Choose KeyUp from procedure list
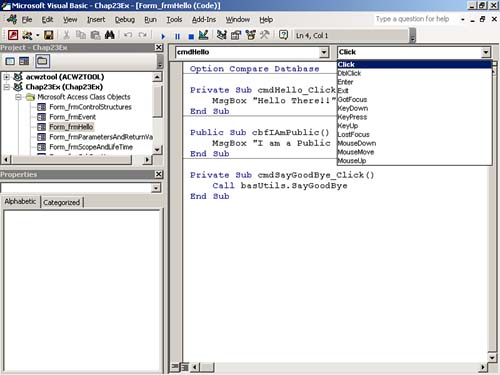Viewport: 500px width, 375px height. point(414,126)
